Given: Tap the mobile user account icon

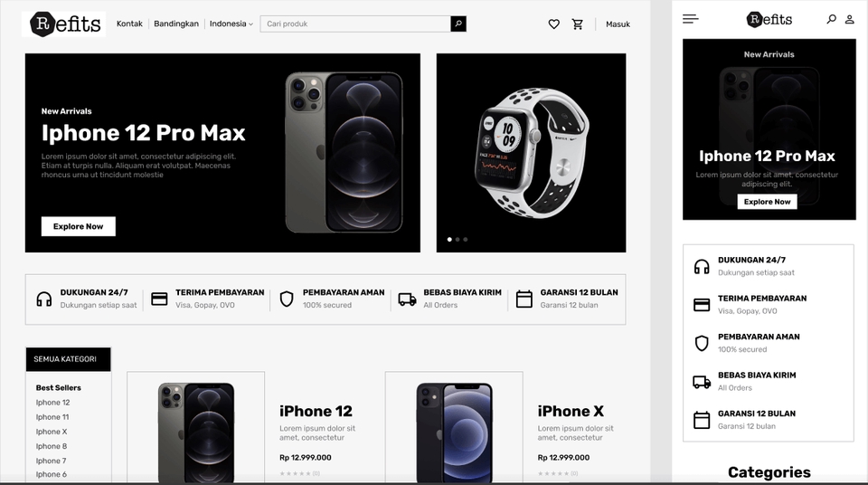Looking at the screenshot, I should pyautogui.click(x=849, y=19).
